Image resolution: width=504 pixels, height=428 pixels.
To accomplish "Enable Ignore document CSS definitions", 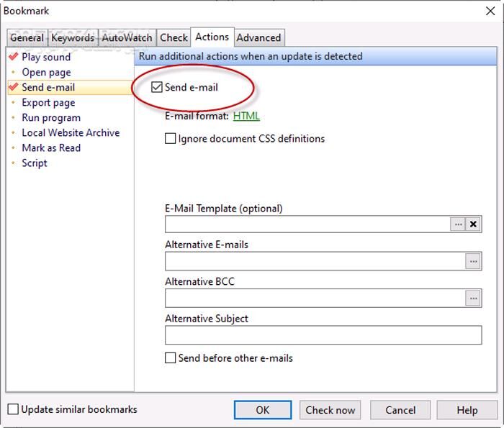I will pos(171,139).
